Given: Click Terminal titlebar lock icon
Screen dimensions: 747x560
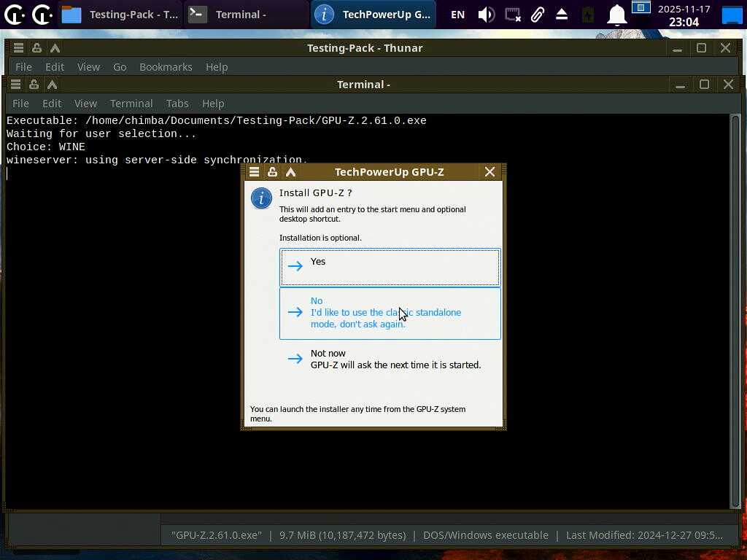Looking at the screenshot, I should coord(34,85).
